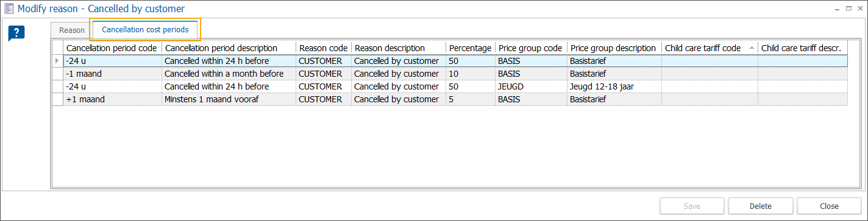
Task: Click the Price group description column header
Action: pos(614,48)
